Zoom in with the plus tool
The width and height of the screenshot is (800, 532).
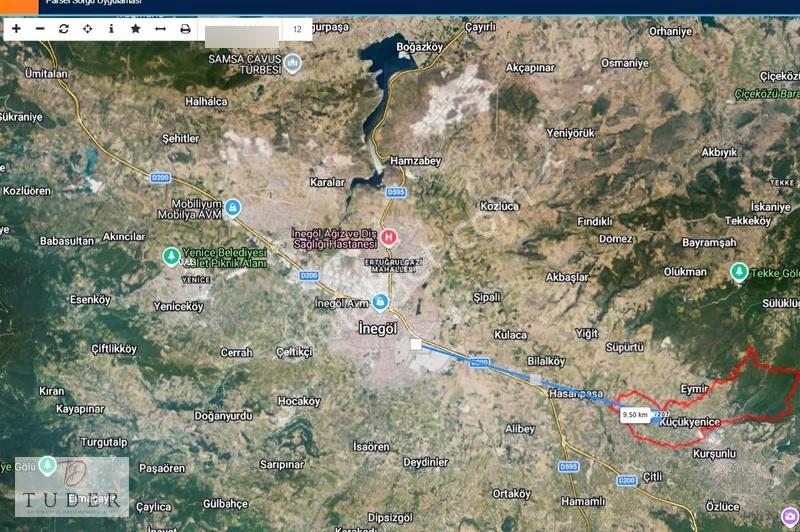[x=16, y=29]
